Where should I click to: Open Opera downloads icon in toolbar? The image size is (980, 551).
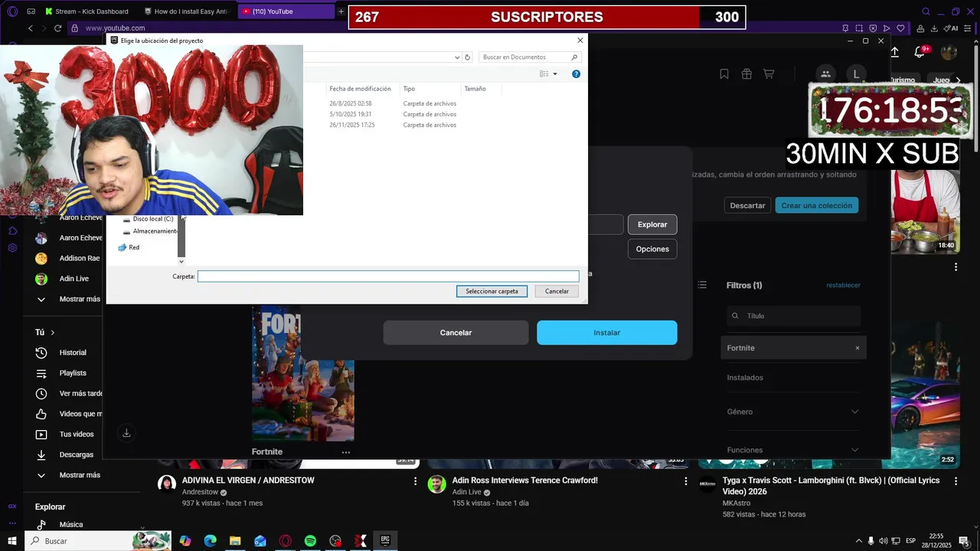[935, 28]
